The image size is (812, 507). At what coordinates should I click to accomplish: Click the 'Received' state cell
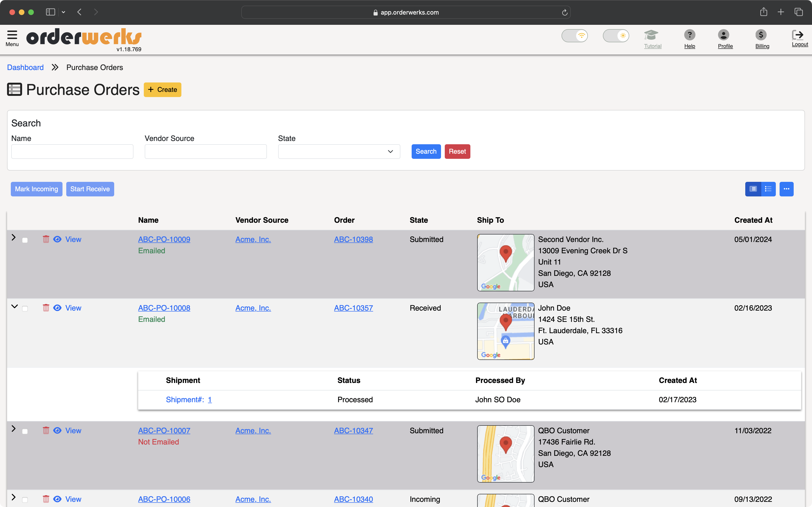[425, 308]
